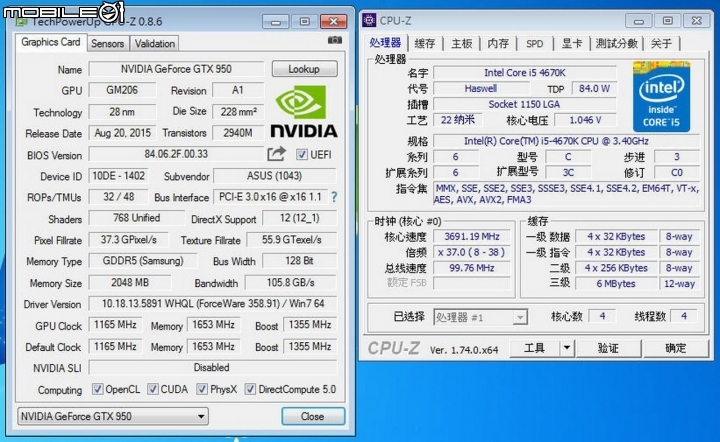Click the Driver Version field
Screen dimensions: 720x442
tap(213, 303)
